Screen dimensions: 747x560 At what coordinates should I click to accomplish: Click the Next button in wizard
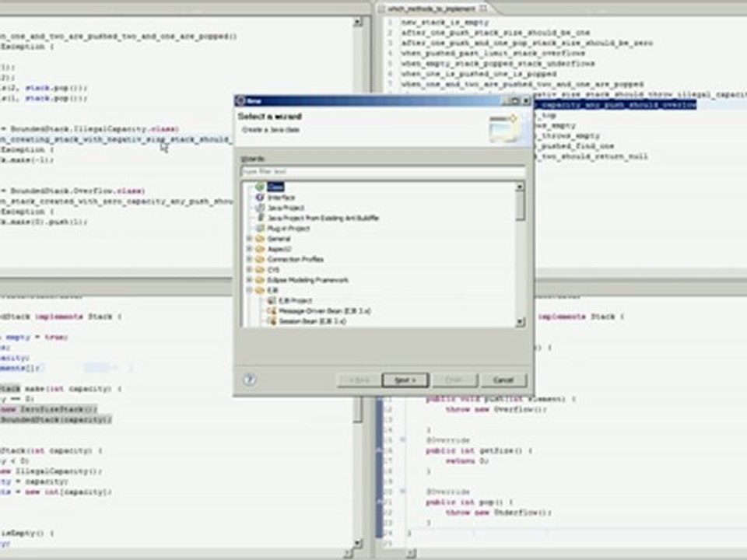pyautogui.click(x=405, y=380)
